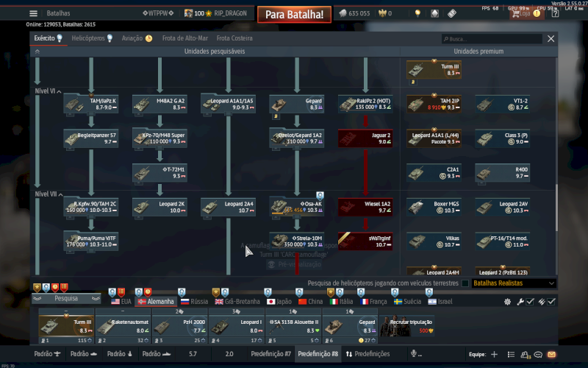Open the Aviação tab
Screen dimensions: 588x368
click(137, 38)
